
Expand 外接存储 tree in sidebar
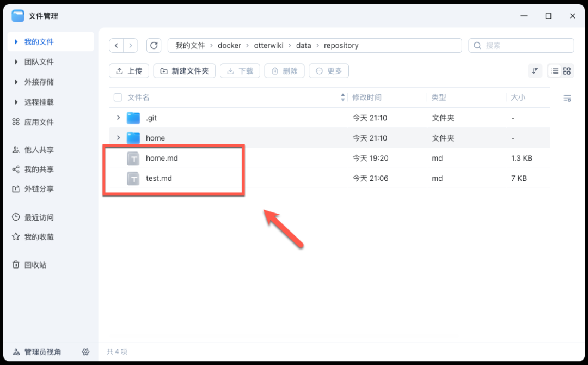point(16,82)
